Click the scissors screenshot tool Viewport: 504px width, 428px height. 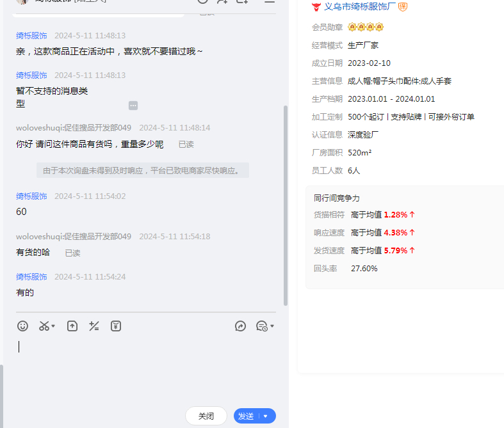point(44,326)
